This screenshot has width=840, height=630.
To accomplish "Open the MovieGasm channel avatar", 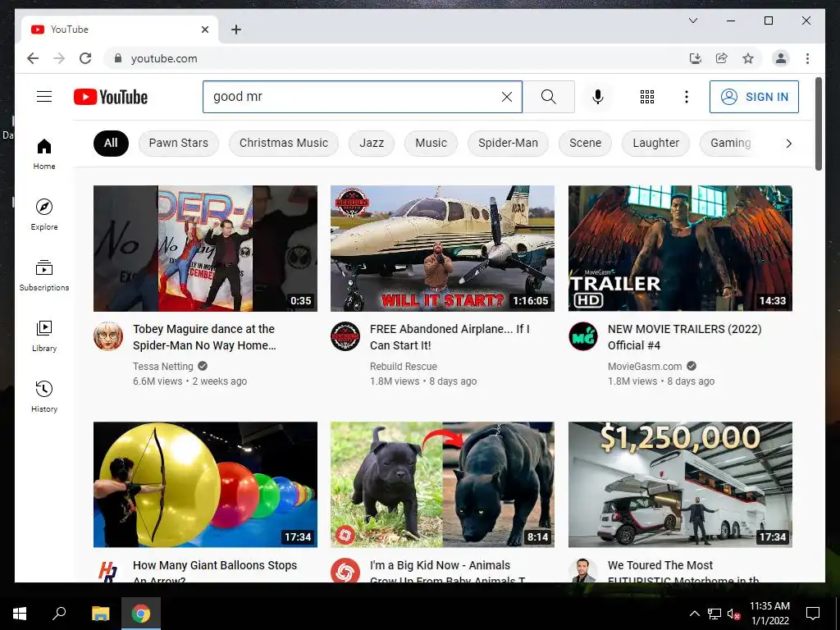I will [583, 336].
